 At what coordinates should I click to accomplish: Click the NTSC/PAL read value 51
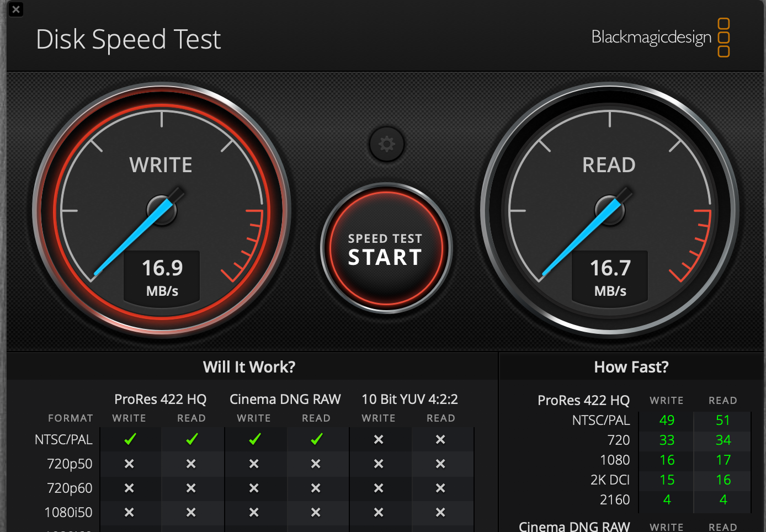click(723, 421)
